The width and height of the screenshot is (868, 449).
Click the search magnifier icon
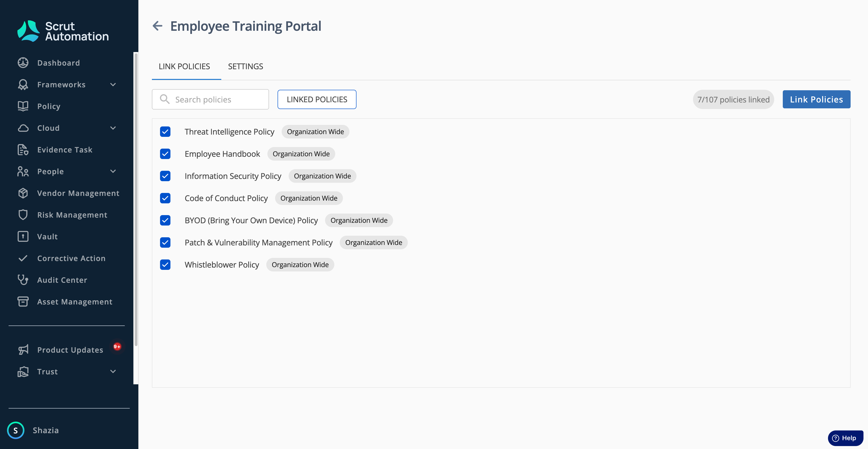(x=164, y=99)
